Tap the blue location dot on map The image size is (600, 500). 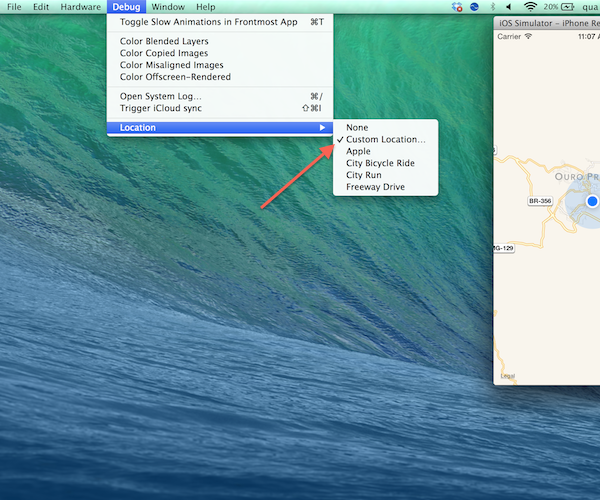pos(592,201)
